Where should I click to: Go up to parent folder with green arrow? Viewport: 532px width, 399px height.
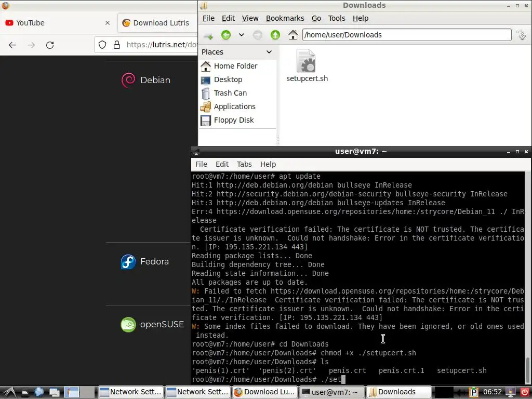275,35
